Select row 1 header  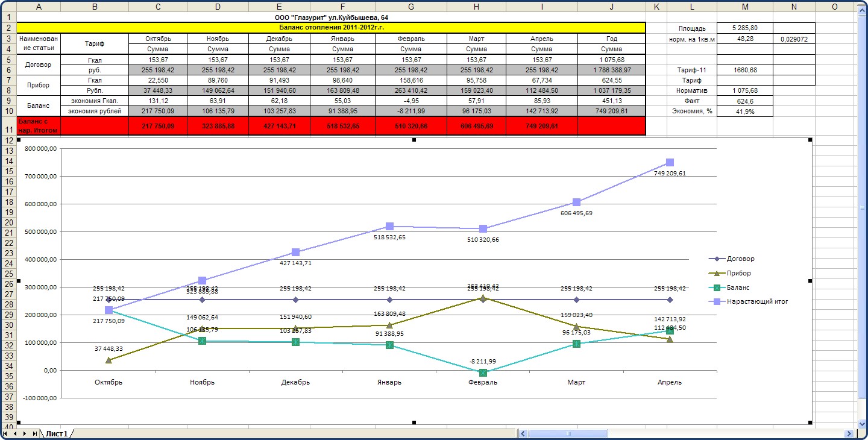point(8,17)
